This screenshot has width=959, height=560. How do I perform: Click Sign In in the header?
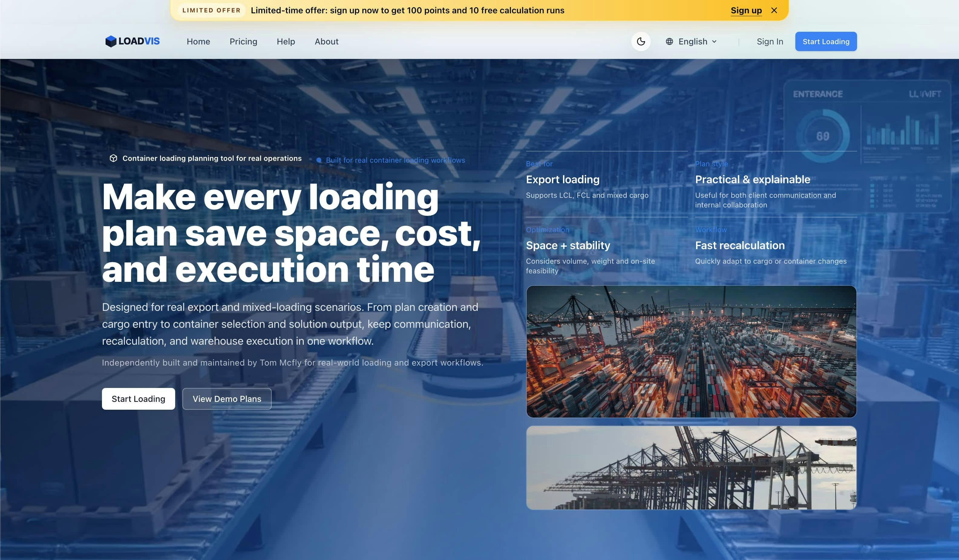[x=770, y=41]
